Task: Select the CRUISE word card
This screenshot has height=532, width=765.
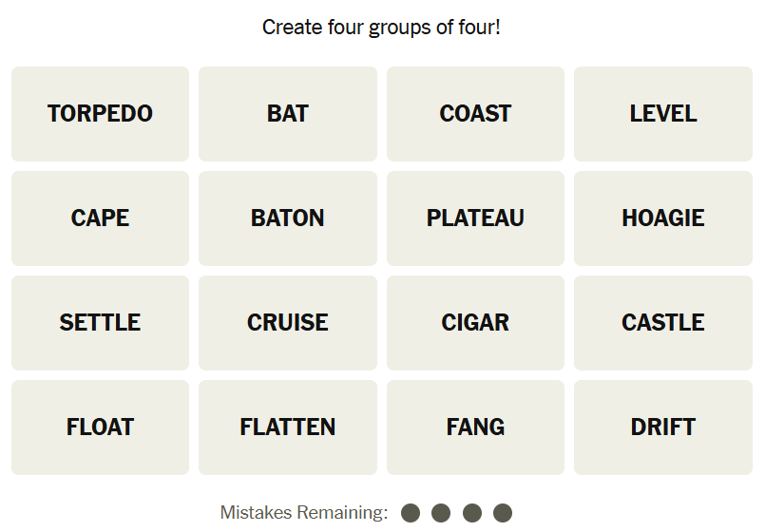Action: 288,323
